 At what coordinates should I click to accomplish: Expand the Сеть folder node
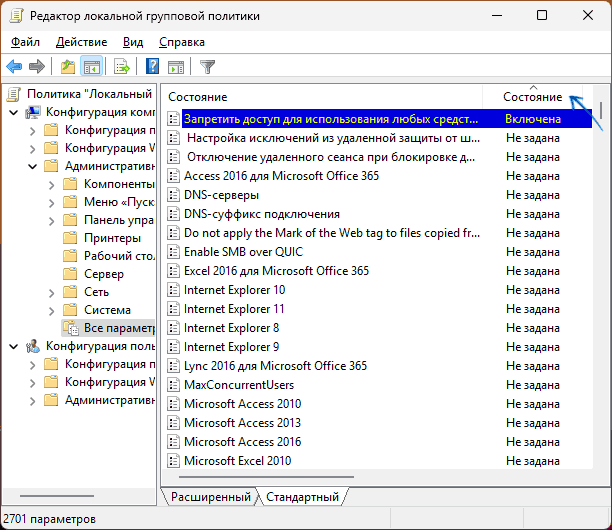pos(51,292)
